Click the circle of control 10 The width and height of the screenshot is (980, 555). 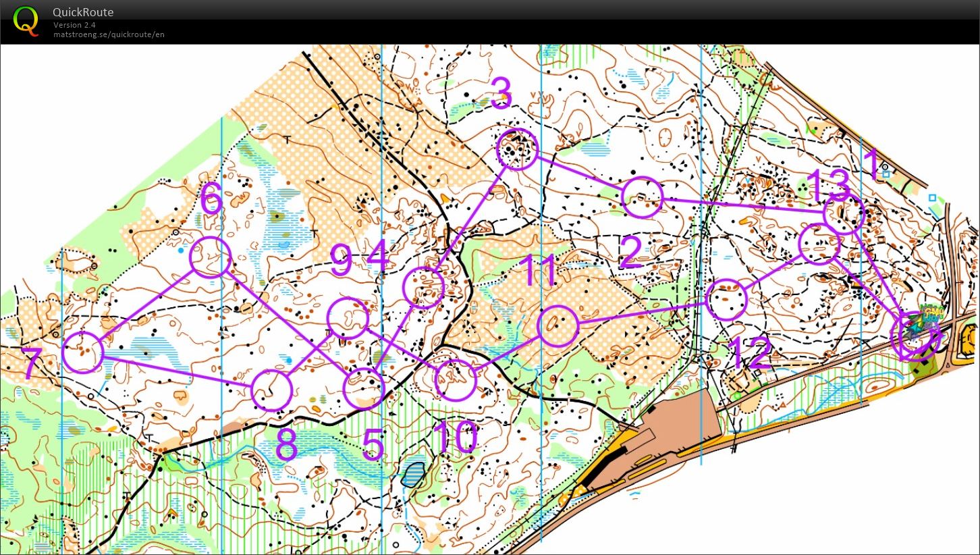[455, 380]
